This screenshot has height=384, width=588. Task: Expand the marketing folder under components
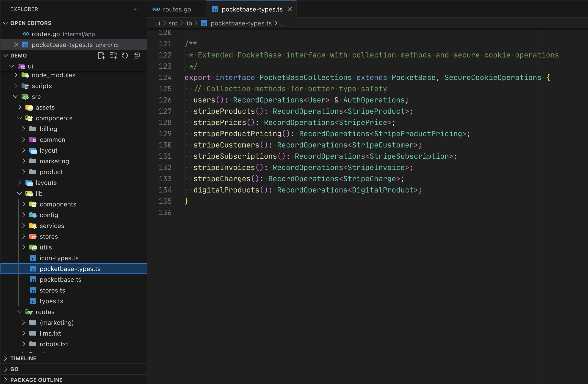point(24,161)
